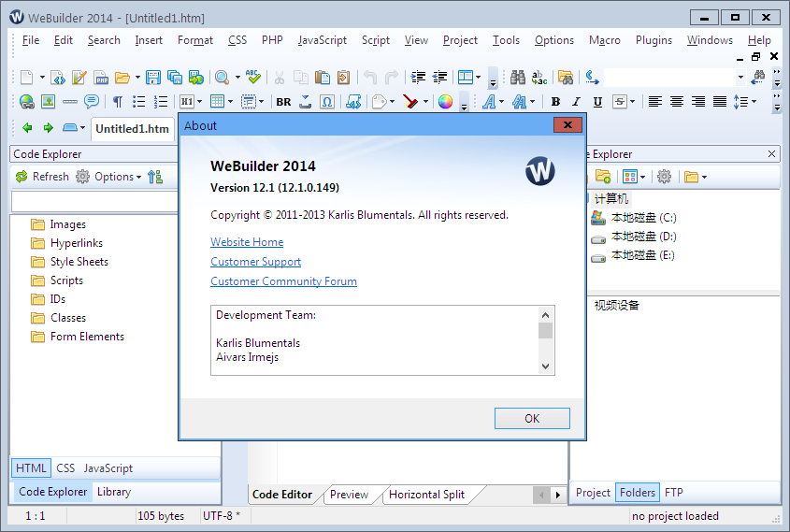Screen dimensions: 790x532
Task: Close the About dialog
Action: pos(567,125)
